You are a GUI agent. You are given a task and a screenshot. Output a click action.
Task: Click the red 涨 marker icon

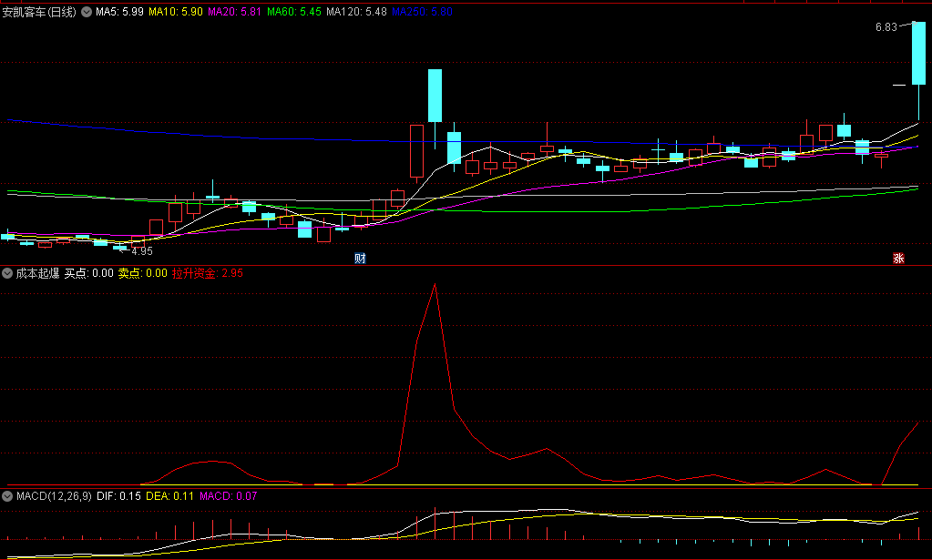[898, 258]
